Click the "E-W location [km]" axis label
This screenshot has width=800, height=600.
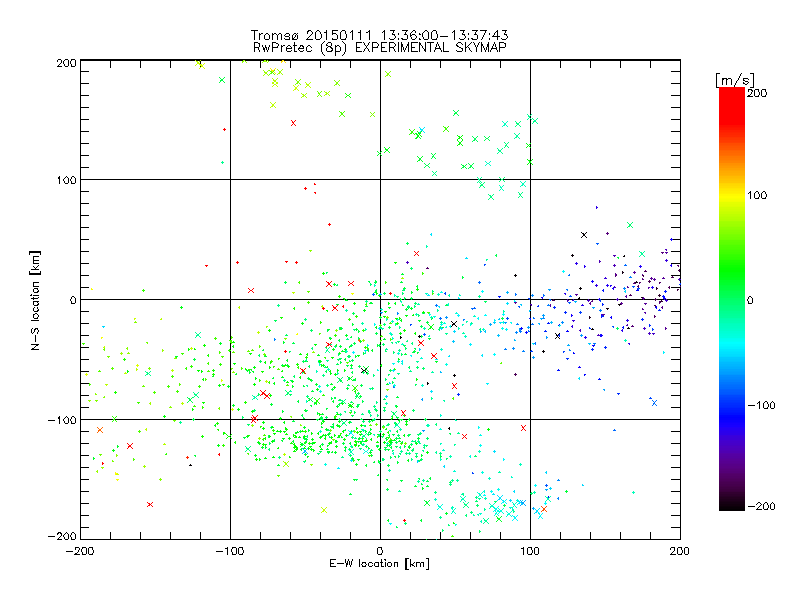point(379,563)
